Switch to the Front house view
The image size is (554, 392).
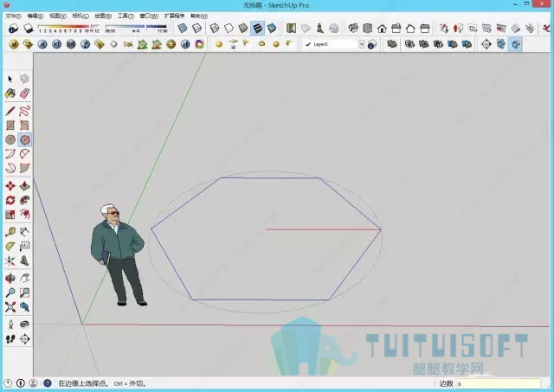pos(382,29)
